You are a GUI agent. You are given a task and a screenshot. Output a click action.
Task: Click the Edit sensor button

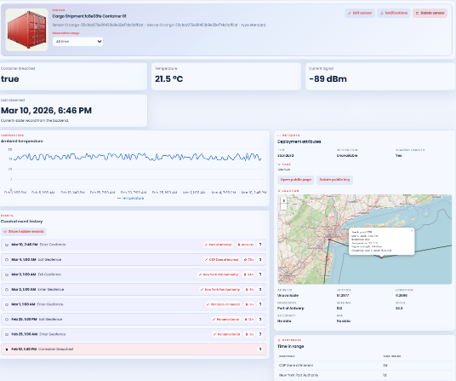tap(360, 13)
